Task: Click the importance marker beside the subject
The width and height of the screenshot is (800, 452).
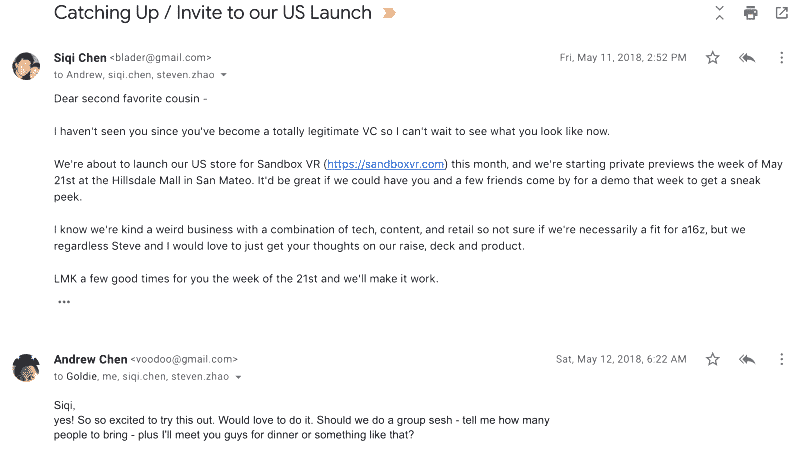Action: pyautogui.click(x=389, y=14)
